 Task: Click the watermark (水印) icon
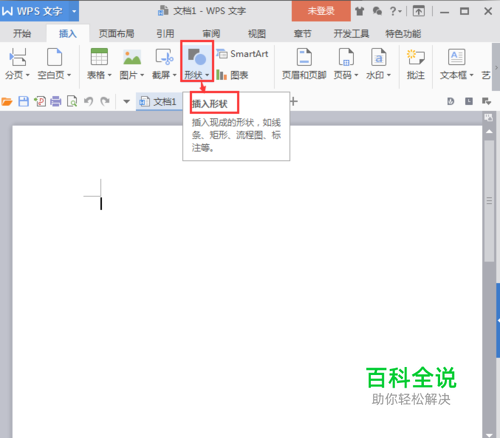(378, 57)
